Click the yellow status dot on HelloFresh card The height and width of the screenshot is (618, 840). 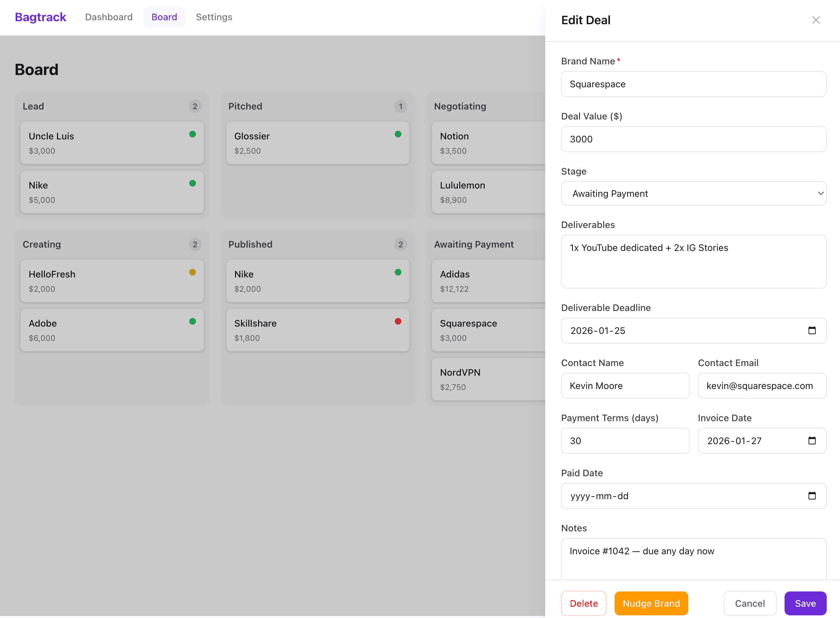pyautogui.click(x=193, y=272)
